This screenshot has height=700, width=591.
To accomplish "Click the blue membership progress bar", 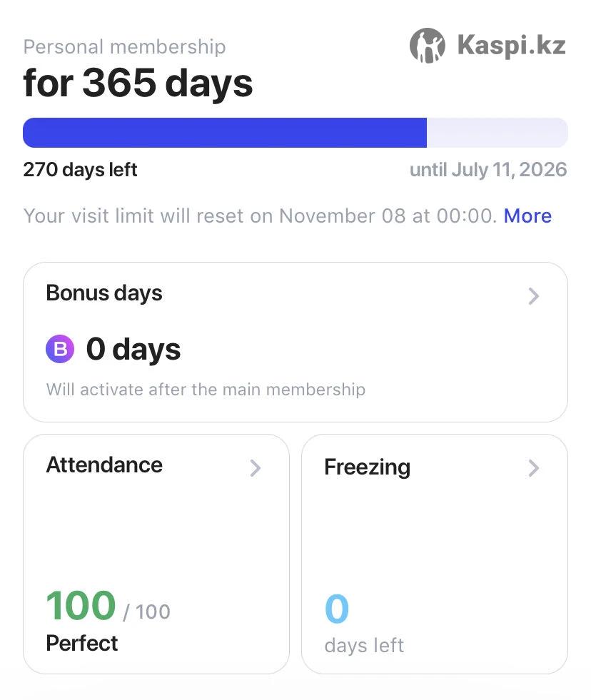I will tap(225, 133).
